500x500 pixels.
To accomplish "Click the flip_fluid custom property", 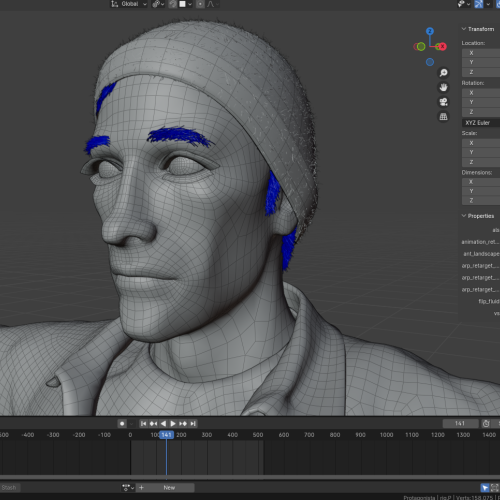I will [489, 301].
